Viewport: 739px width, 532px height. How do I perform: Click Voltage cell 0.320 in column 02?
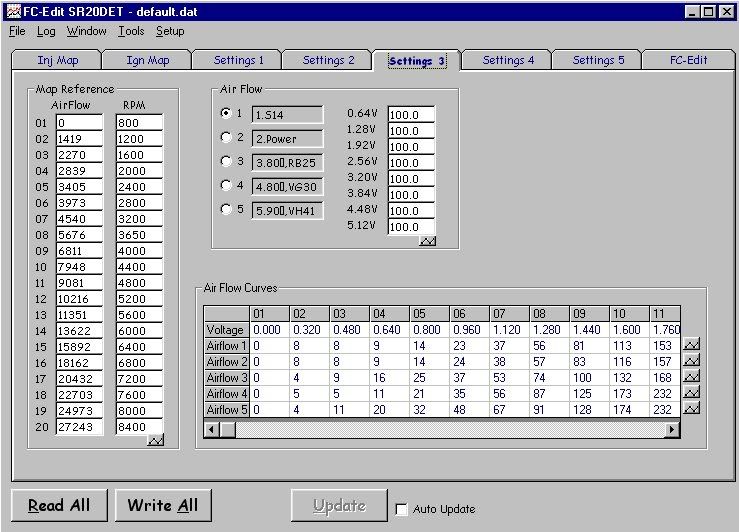(309, 329)
